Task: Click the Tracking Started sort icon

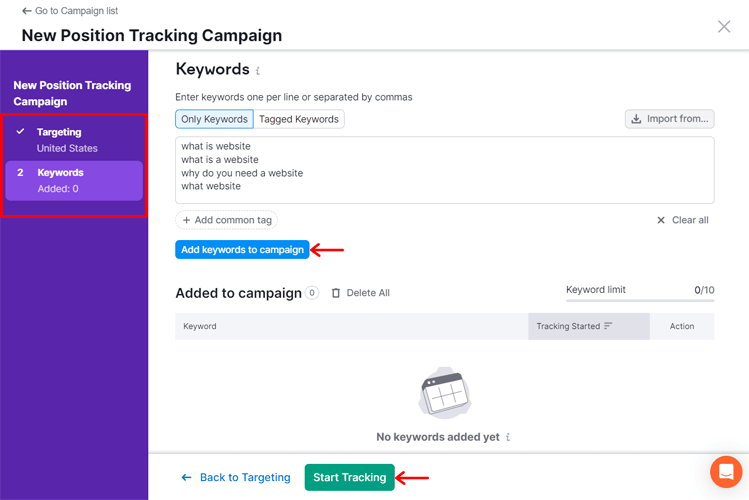Action: (x=608, y=326)
